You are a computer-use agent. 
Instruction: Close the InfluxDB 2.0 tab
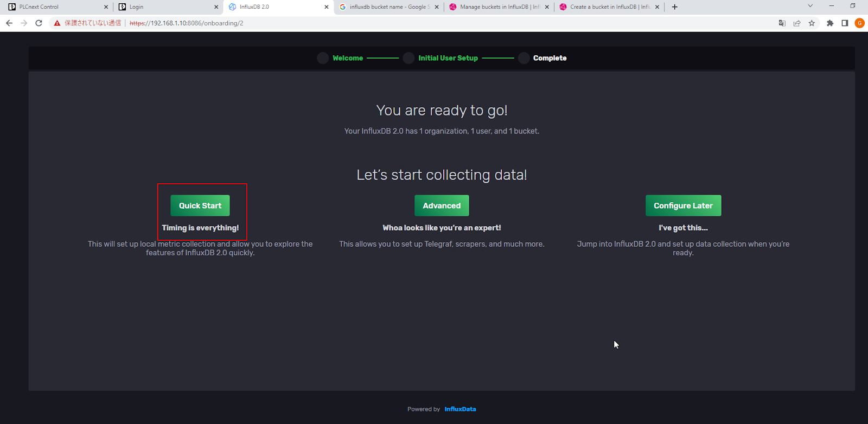click(x=327, y=7)
